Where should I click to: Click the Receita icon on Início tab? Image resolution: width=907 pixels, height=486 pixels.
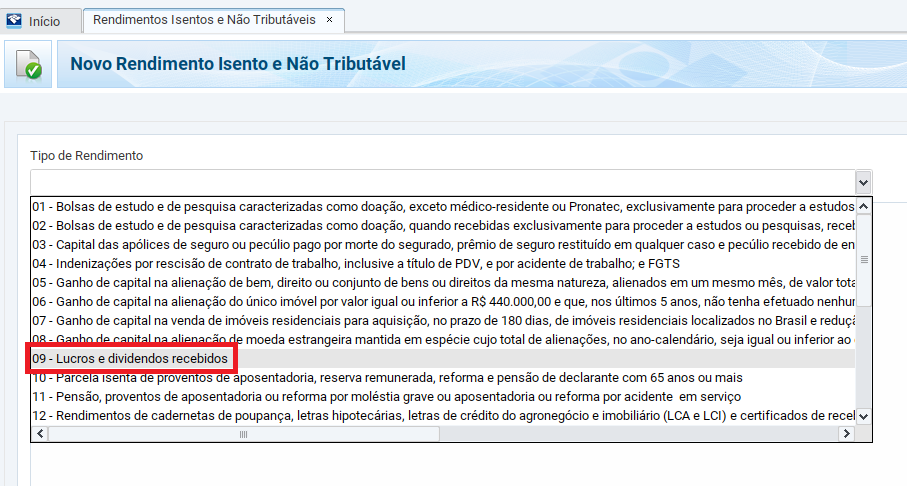click(x=14, y=20)
